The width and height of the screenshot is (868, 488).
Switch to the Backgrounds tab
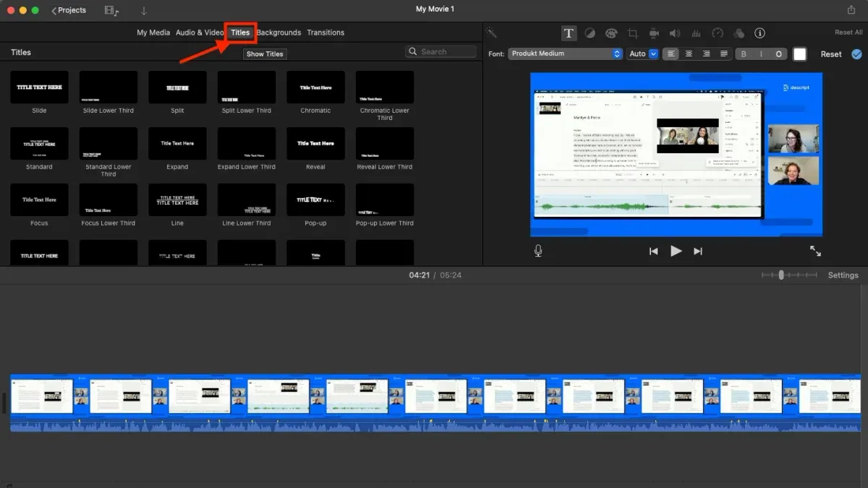click(278, 33)
